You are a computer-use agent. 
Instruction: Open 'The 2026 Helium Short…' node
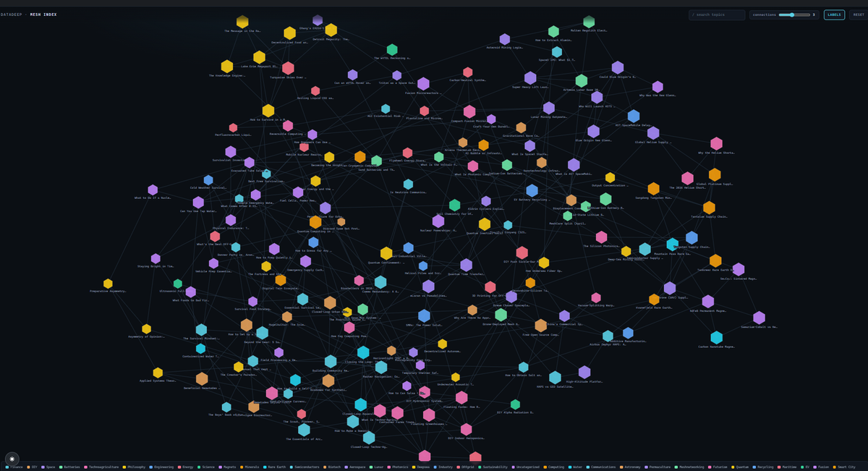click(687, 179)
